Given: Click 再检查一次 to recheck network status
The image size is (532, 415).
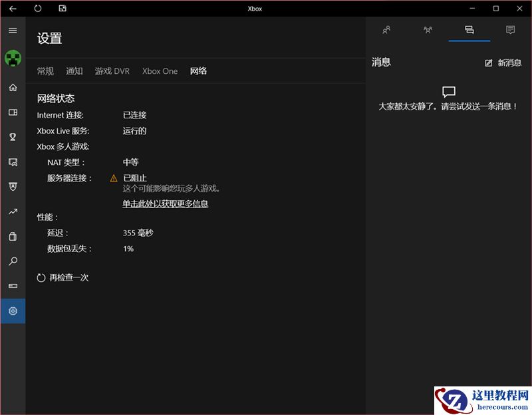Looking at the screenshot, I should pyautogui.click(x=63, y=278).
